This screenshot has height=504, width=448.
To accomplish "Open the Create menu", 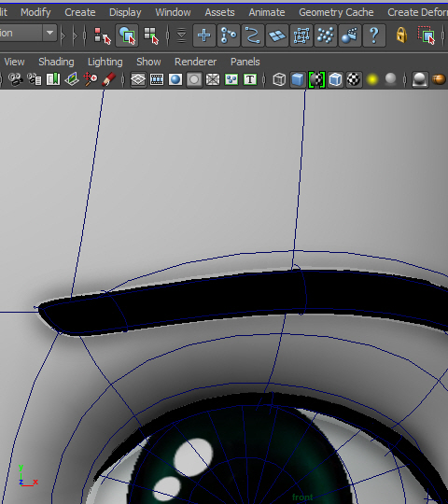I will point(80,12).
